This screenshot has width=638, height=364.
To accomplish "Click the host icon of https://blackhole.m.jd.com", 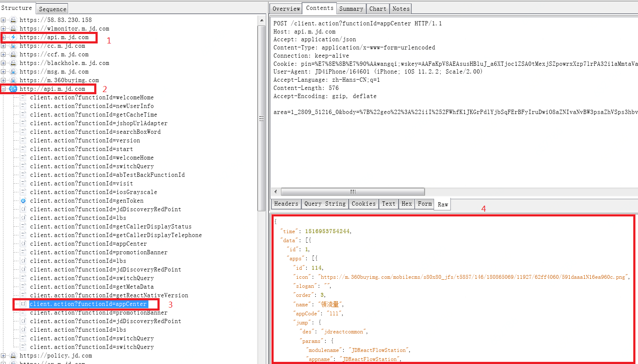I will click(x=13, y=63).
